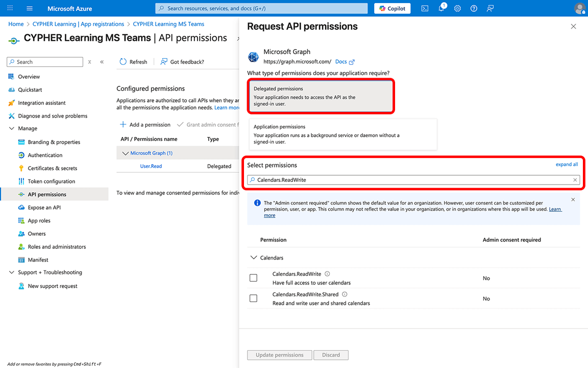Image resolution: width=588 pixels, height=368 pixels.
Task: Click Learn more in the info banner
Action: [x=555, y=209]
